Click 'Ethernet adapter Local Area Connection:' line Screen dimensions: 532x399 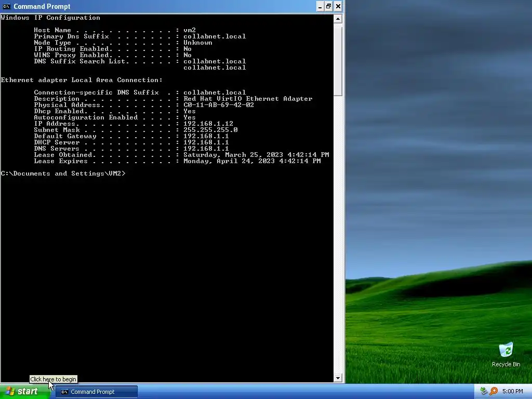pyautogui.click(x=82, y=80)
